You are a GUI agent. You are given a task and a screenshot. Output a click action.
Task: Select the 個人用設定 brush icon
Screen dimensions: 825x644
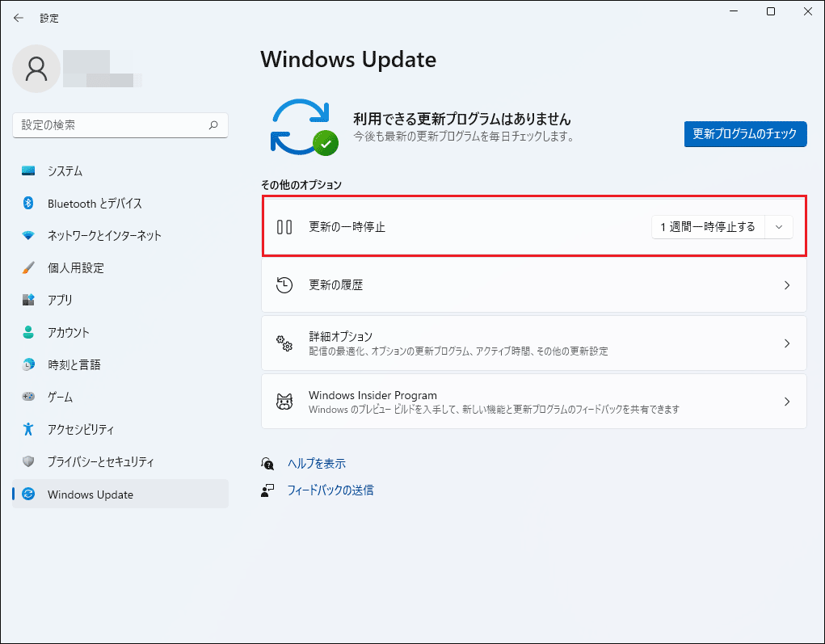pos(28,267)
